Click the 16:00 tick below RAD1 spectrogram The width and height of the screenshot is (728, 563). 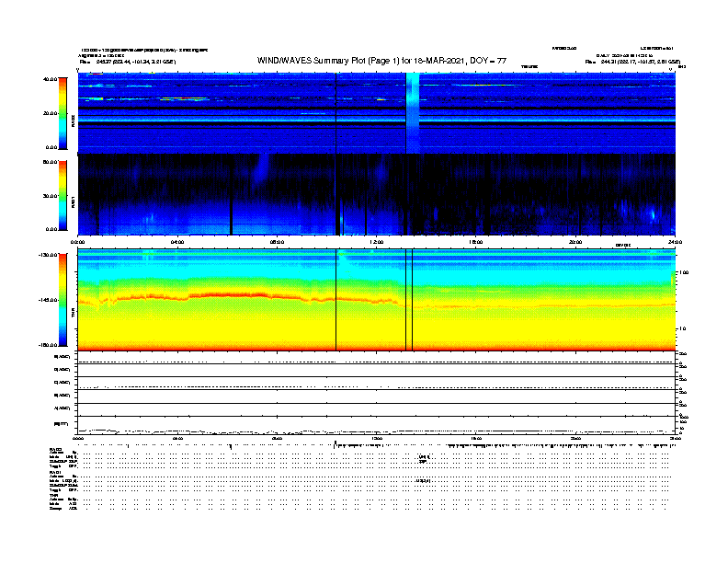click(476, 242)
